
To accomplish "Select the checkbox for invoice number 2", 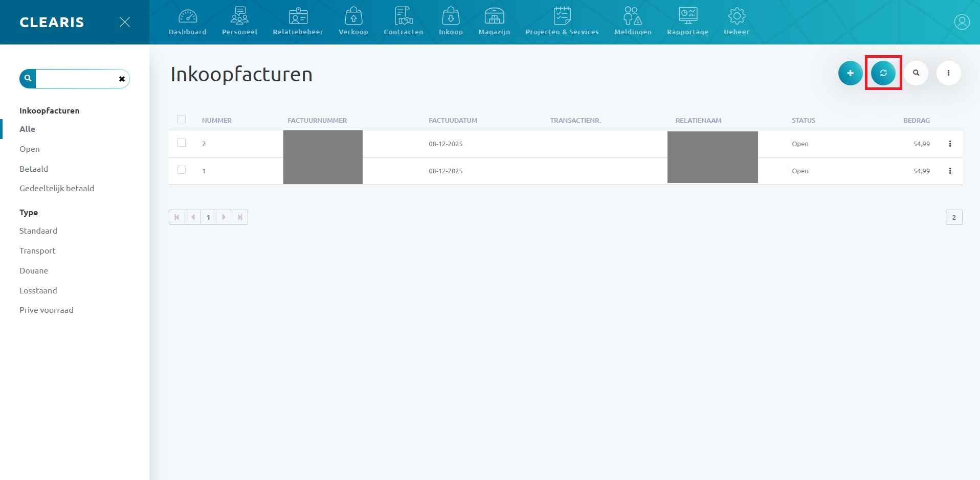I will (x=182, y=143).
